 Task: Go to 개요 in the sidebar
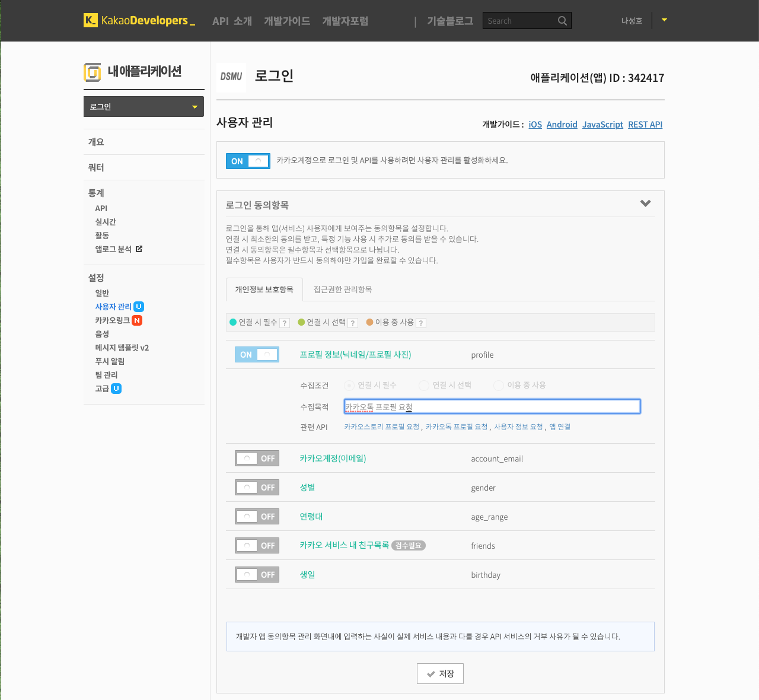pyautogui.click(x=96, y=142)
